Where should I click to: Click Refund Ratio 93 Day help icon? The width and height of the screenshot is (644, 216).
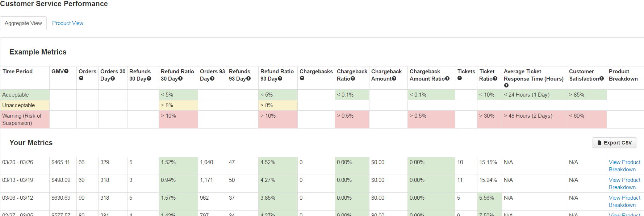tap(280, 79)
